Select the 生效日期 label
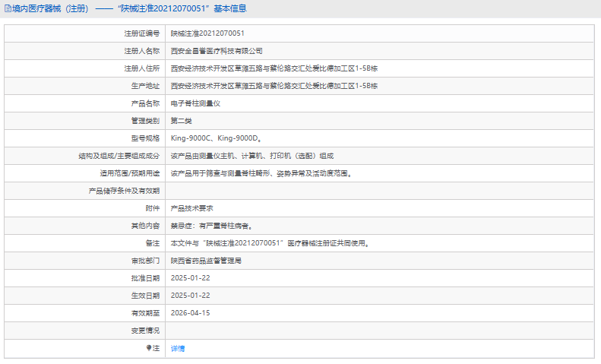Screen dimensions: 601x364 point(145,296)
